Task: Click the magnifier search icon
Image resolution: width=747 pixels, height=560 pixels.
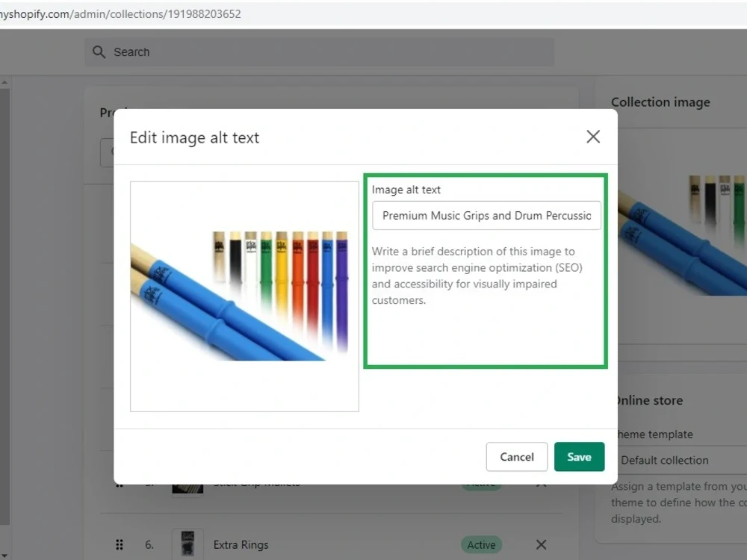Action: (99, 52)
